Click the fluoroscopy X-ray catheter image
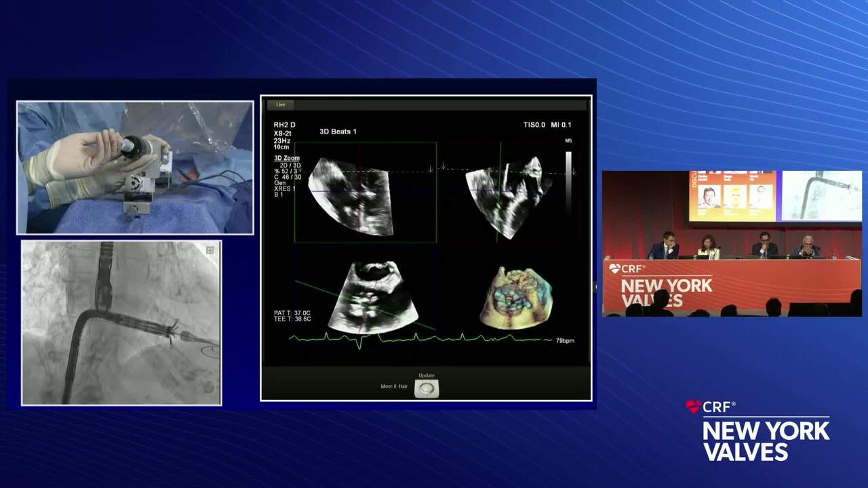Image resolution: width=868 pixels, height=488 pixels. (121, 323)
